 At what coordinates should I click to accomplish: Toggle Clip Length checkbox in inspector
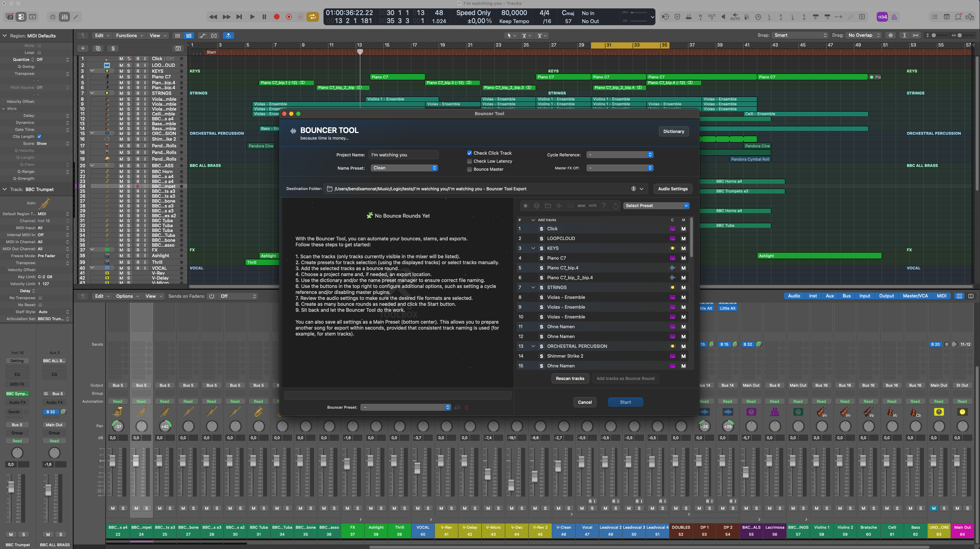pos(39,136)
